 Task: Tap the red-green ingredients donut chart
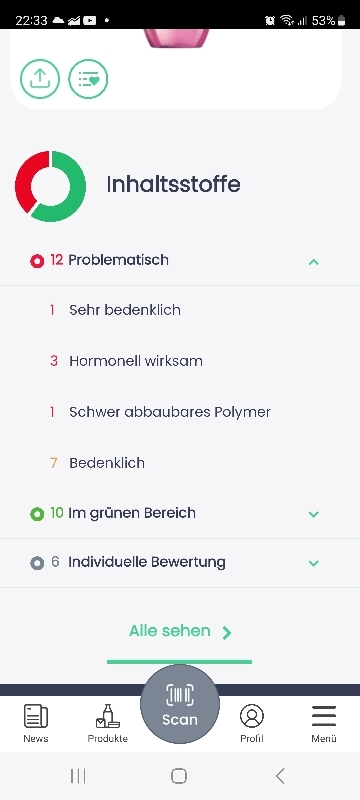pyautogui.click(x=50, y=186)
